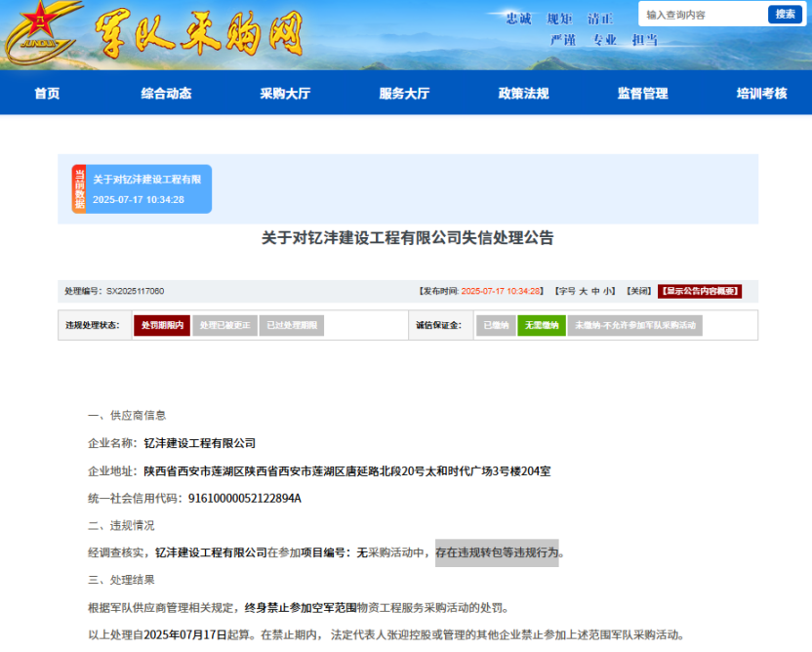Click the enterprise address text
This screenshot has width=812, height=652.
tap(347, 471)
